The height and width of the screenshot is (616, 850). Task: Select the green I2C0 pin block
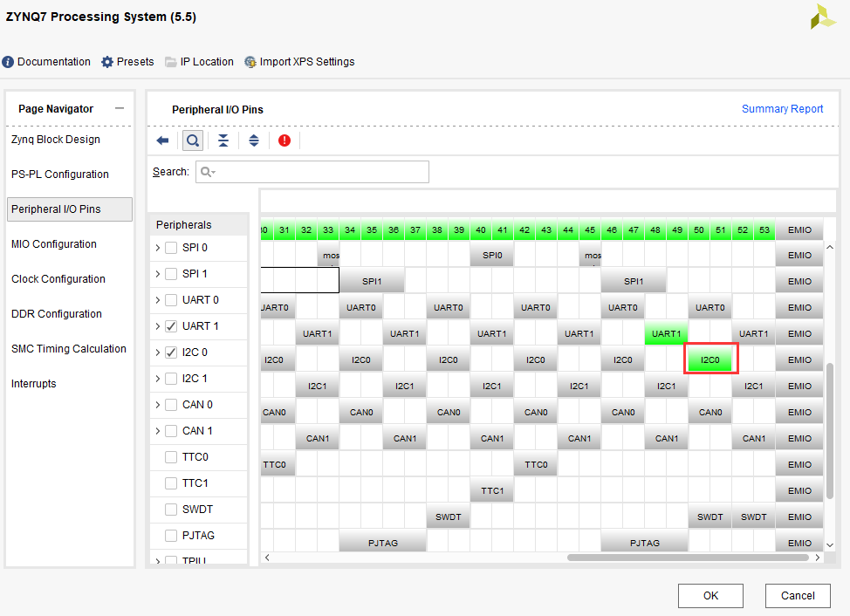pyautogui.click(x=710, y=359)
